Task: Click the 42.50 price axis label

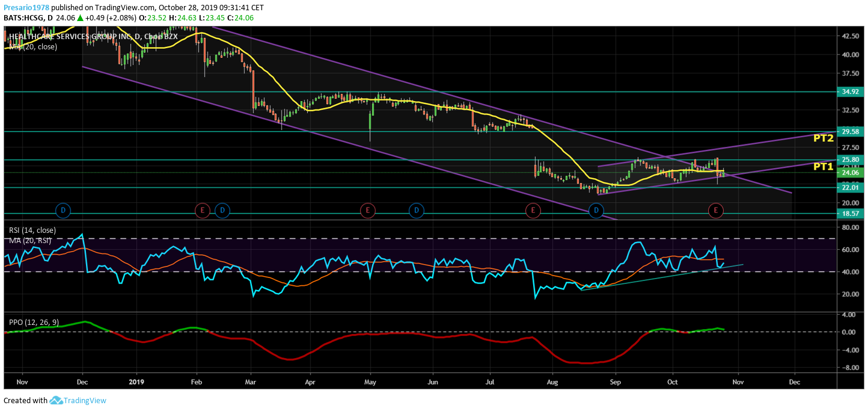Action: click(x=850, y=36)
